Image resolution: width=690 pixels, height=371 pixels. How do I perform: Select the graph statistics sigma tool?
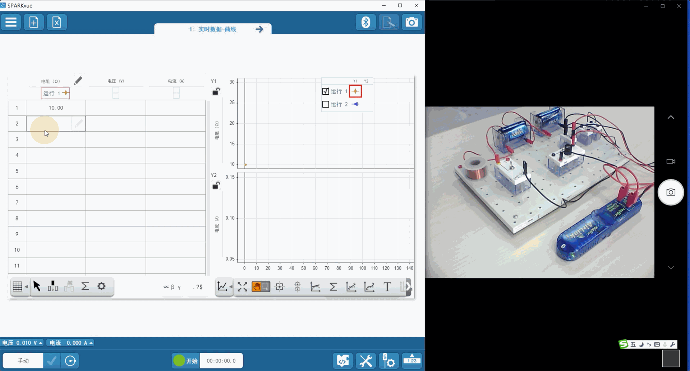(x=333, y=287)
